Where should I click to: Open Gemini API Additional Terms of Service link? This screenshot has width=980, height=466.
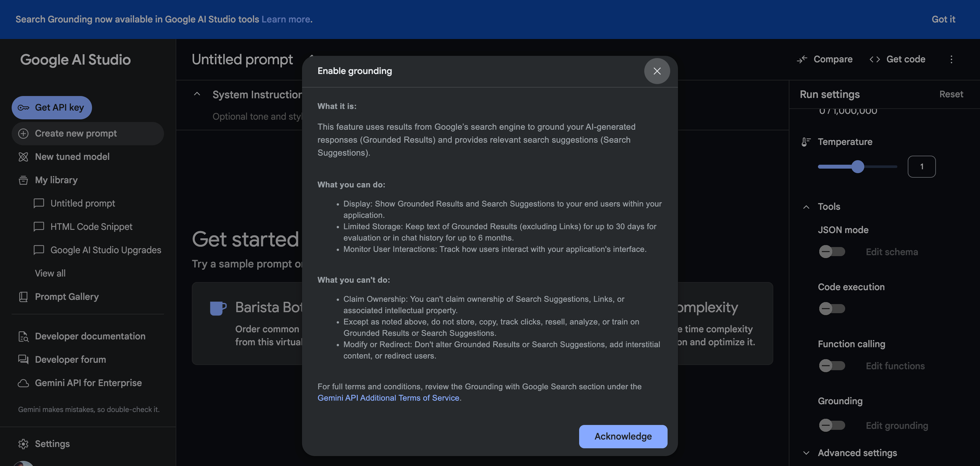coord(389,398)
